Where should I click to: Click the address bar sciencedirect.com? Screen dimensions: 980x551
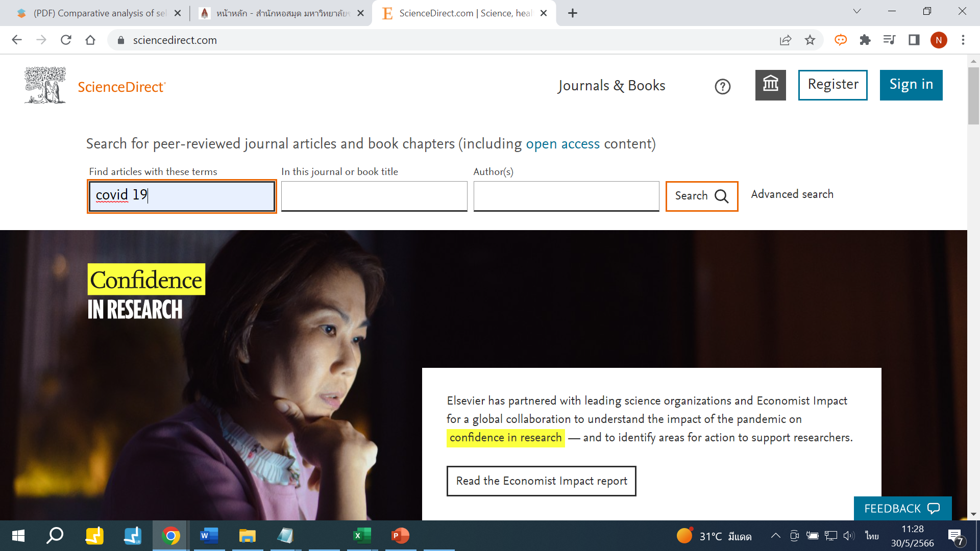click(x=175, y=40)
